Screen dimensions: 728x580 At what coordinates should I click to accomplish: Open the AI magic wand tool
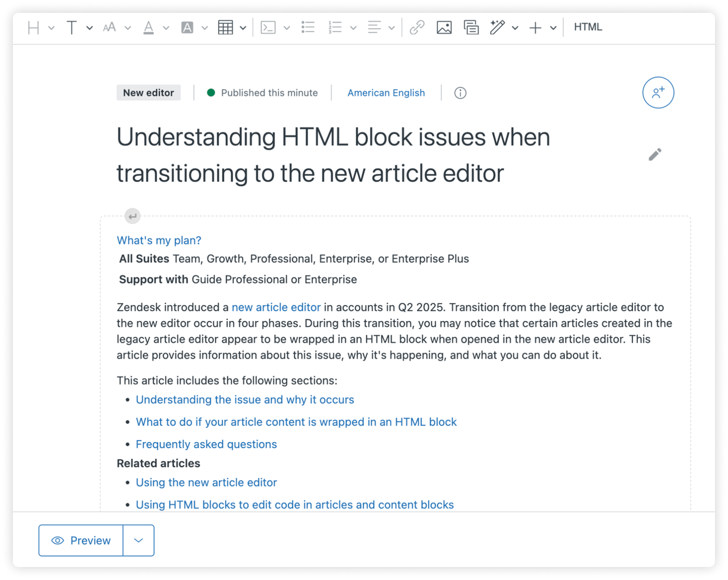(498, 28)
